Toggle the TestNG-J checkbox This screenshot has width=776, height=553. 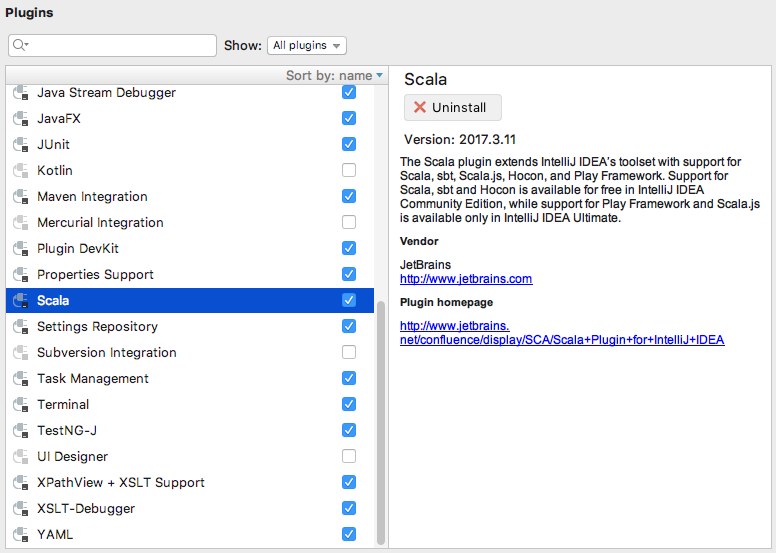(349, 430)
